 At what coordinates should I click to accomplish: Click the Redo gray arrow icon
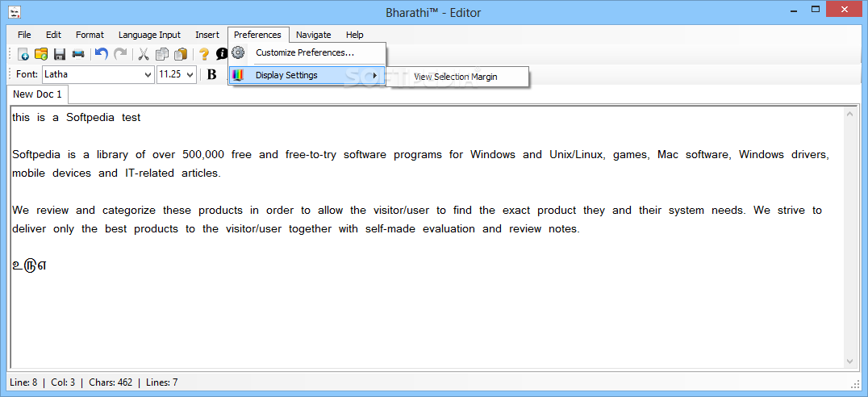[x=120, y=54]
